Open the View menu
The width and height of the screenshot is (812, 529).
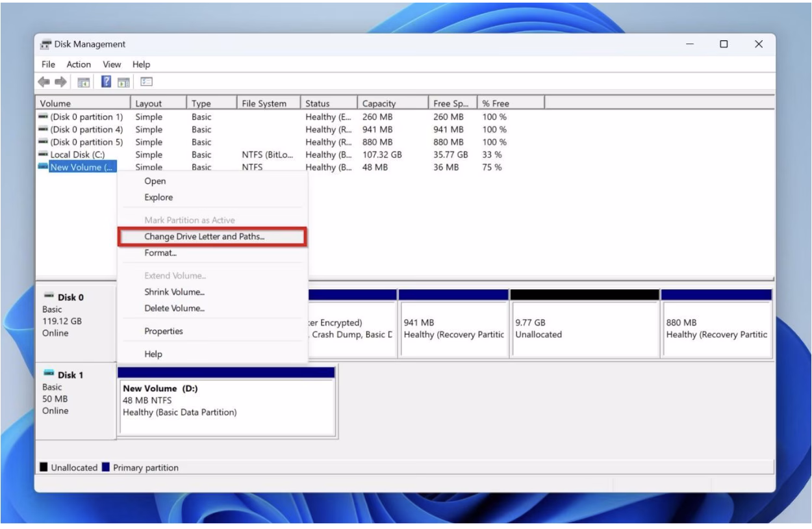pos(112,64)
